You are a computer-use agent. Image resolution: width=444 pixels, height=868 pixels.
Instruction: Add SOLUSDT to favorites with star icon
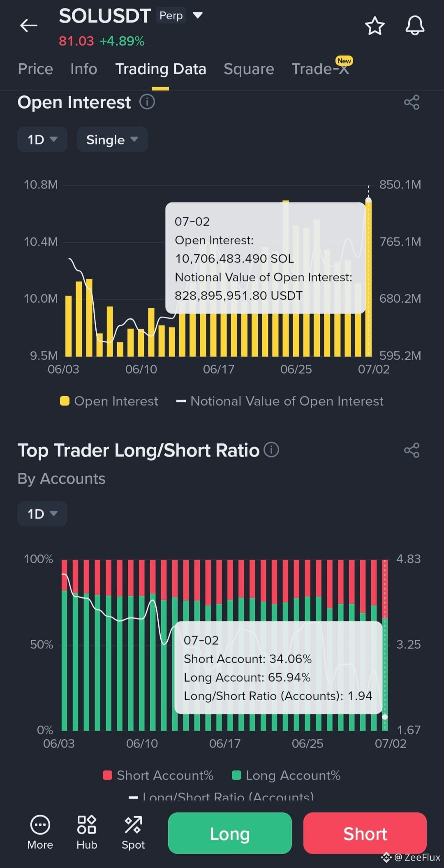point(375,26)
